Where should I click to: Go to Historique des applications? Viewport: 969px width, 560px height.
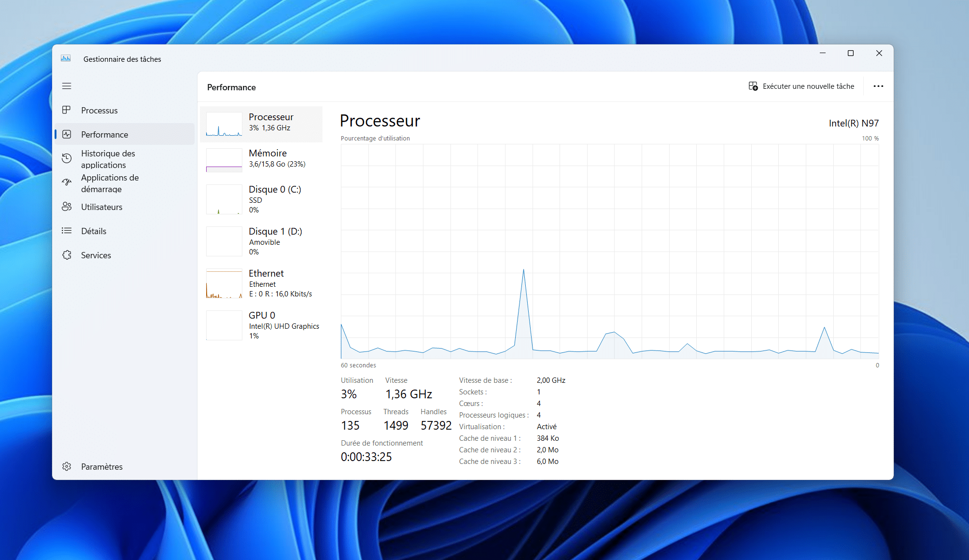coord(125,159)
